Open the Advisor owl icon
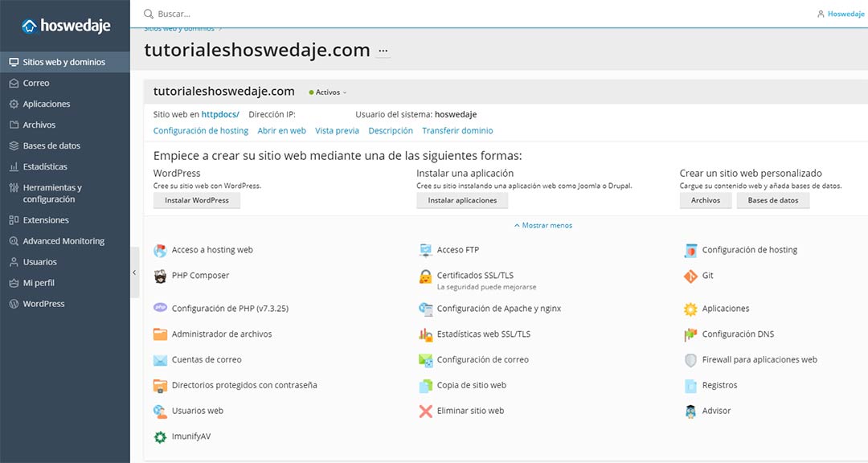 tap(690, 411)
